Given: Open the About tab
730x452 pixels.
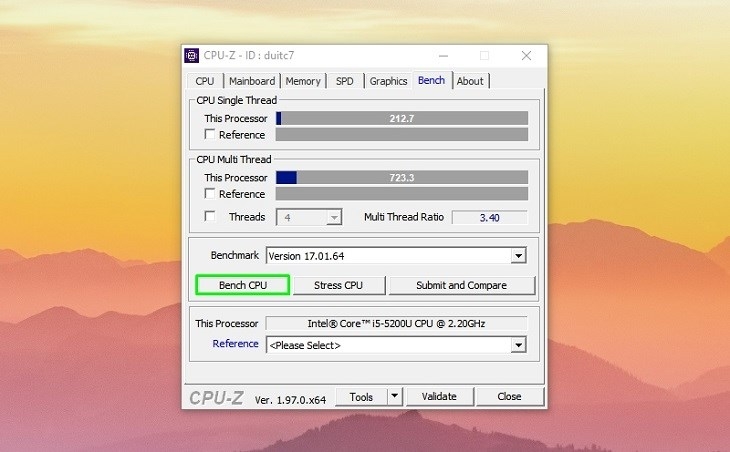Looking at the screenshot, I should pos(470,81).
